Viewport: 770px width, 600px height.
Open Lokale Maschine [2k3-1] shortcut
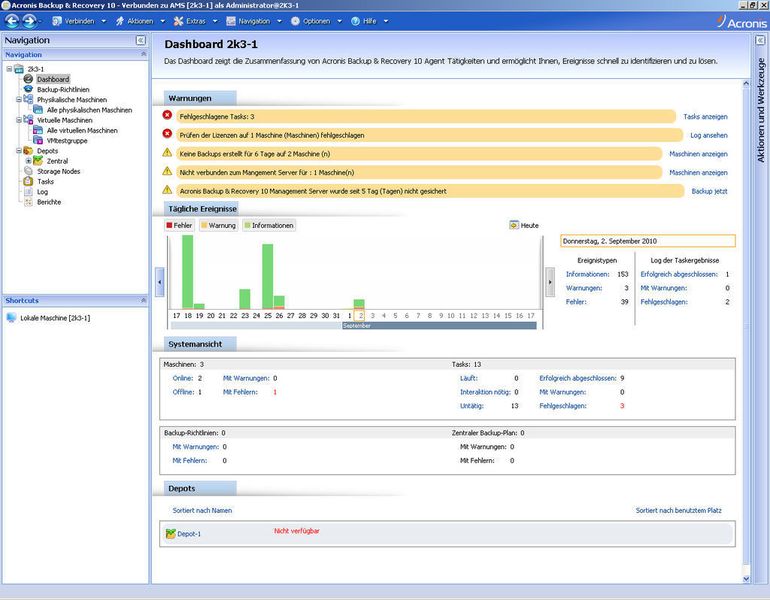tap(55, 318)
